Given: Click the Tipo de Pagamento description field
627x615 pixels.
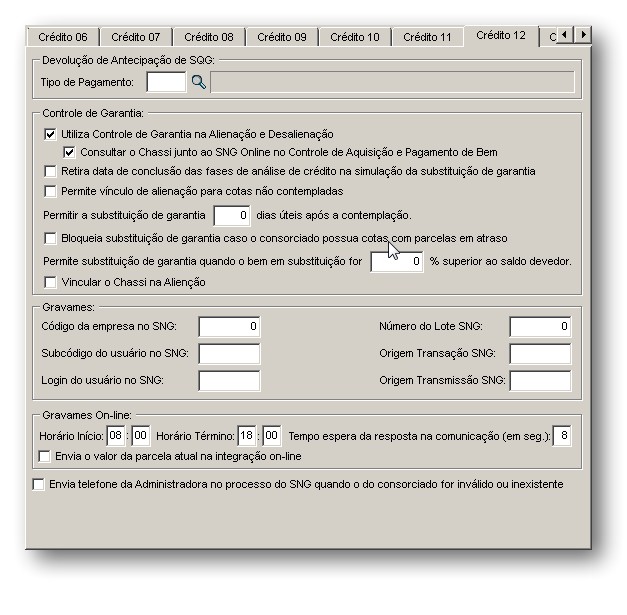Looking at the screenshot, I should click(393, 82).
